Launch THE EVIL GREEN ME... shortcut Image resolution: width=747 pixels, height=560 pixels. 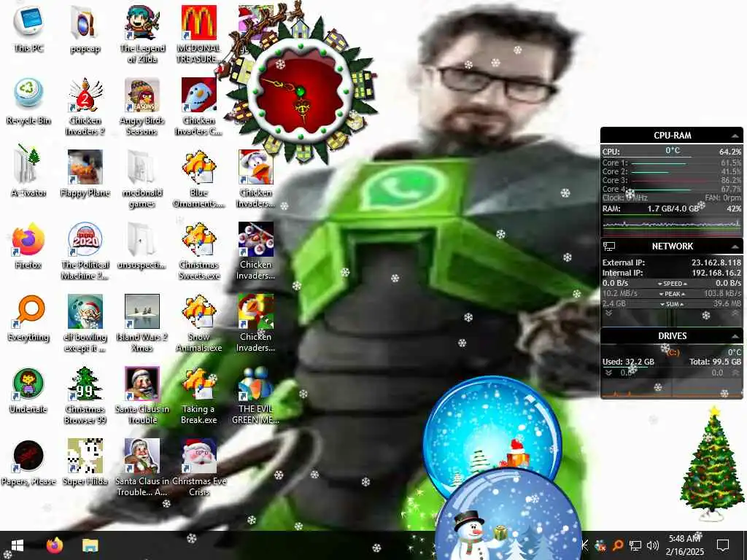coord(256,395)
